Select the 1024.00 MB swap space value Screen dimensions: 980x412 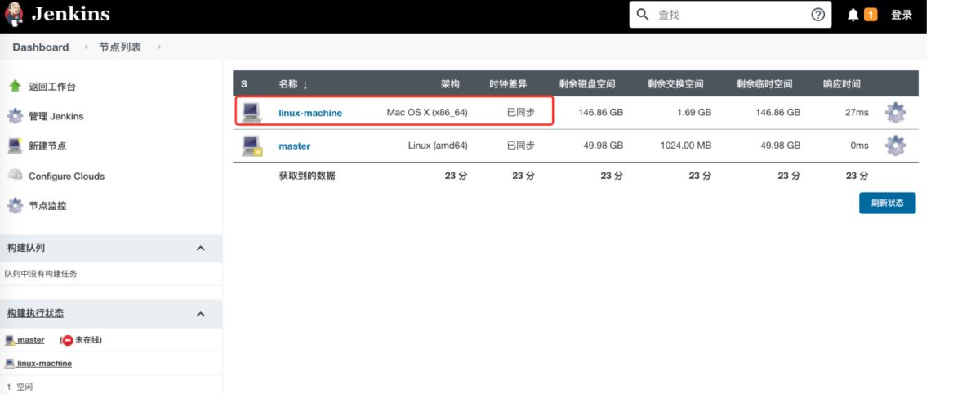coord(684,146)
